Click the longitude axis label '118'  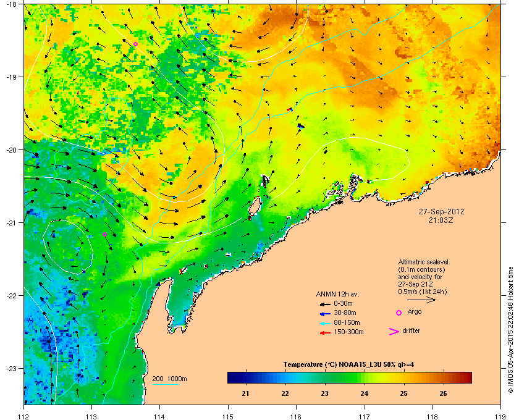432,416
